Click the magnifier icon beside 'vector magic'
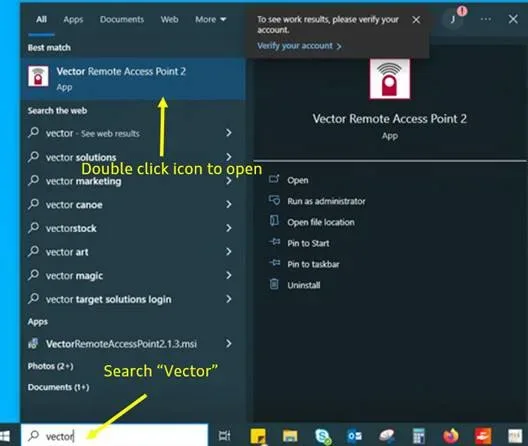 33,275
